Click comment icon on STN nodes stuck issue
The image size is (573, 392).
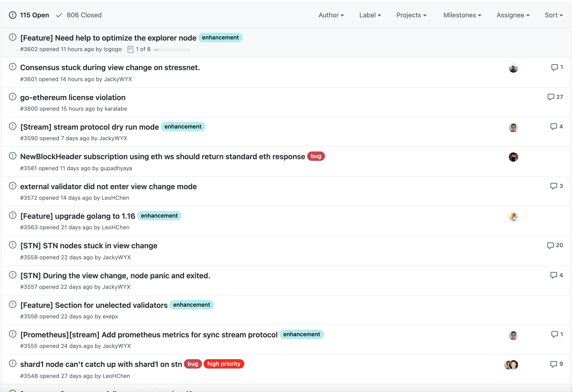coord(550,245)
